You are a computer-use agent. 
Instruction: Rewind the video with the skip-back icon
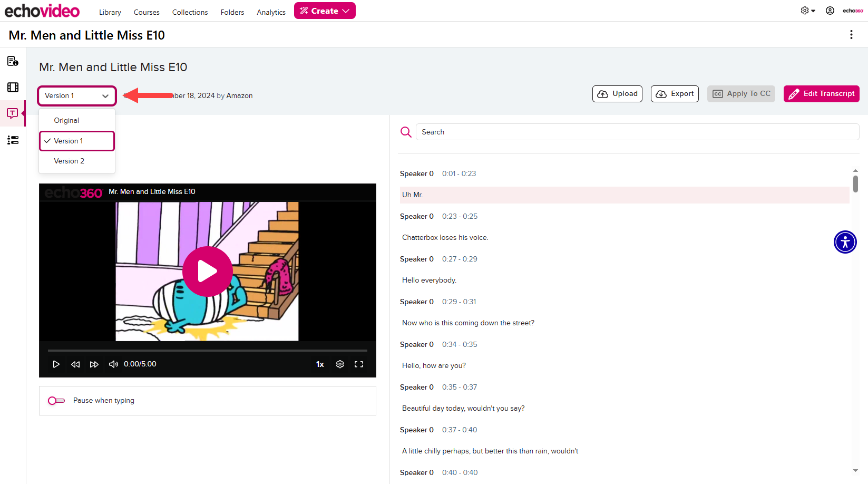(75, 364)
